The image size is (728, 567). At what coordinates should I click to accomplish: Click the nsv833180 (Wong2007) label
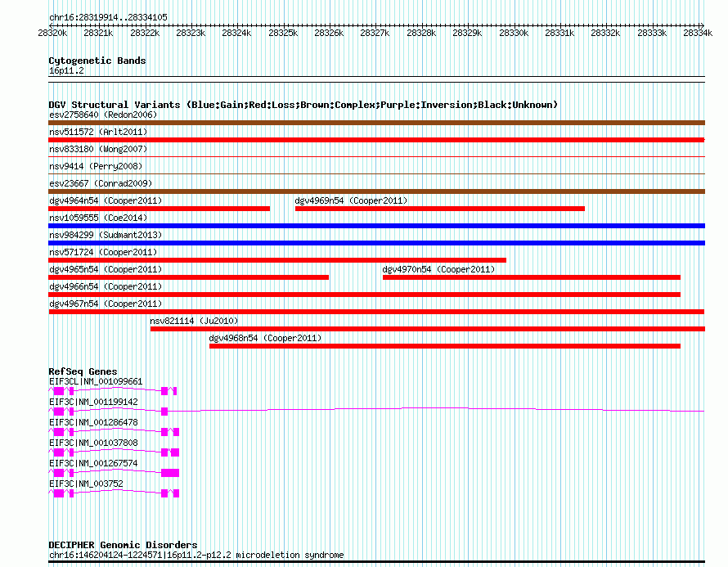click(98, 149)
